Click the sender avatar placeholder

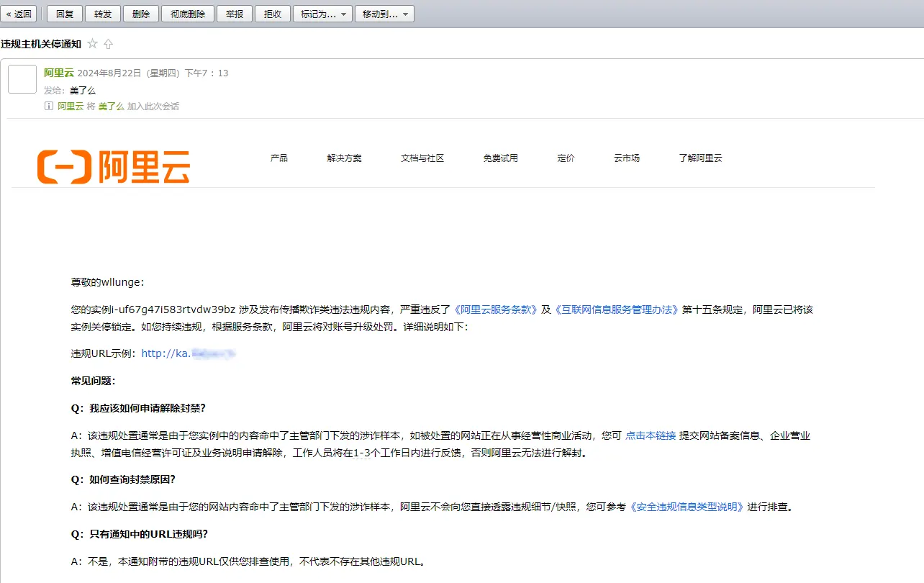22,79
